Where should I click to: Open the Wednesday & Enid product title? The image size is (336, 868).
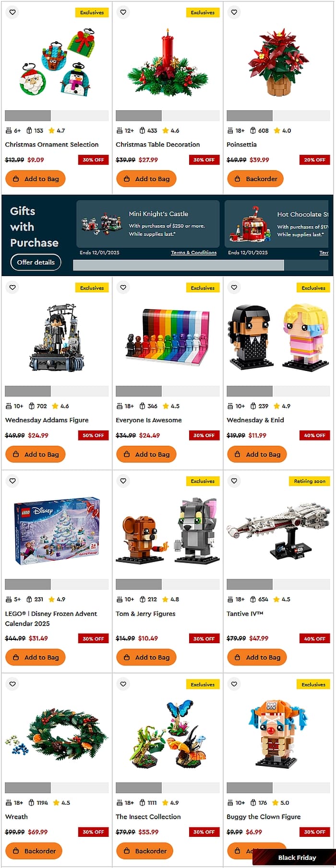255,420
